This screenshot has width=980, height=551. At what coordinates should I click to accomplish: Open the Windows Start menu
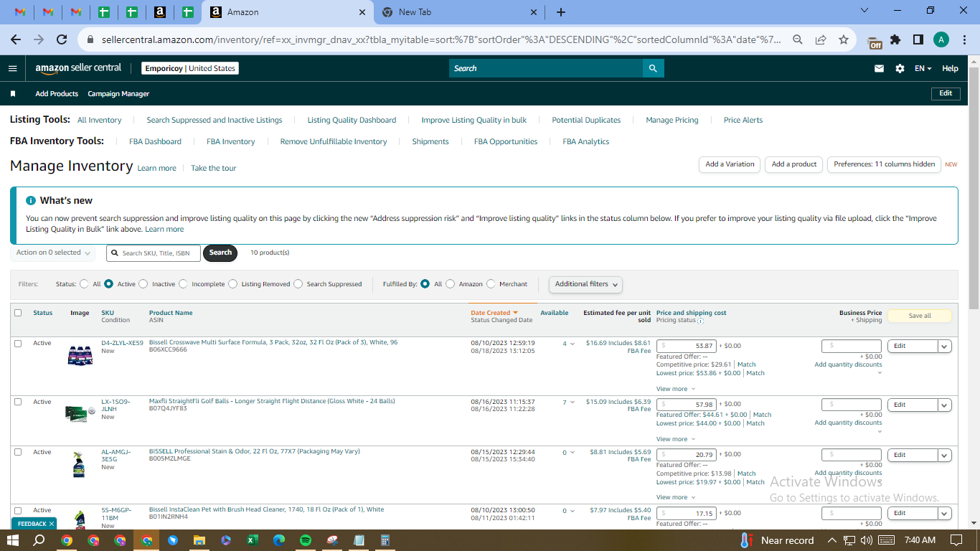[13, 540]
